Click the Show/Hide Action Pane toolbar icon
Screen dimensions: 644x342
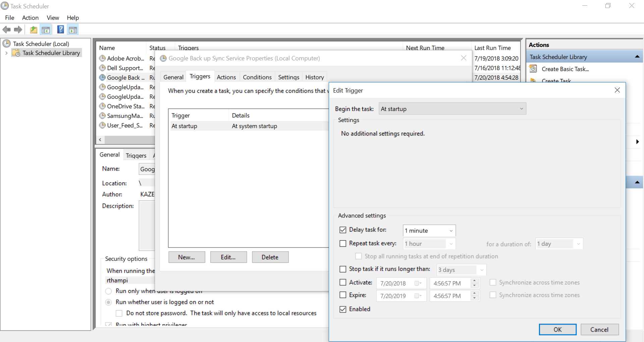[x=73, y=30]
